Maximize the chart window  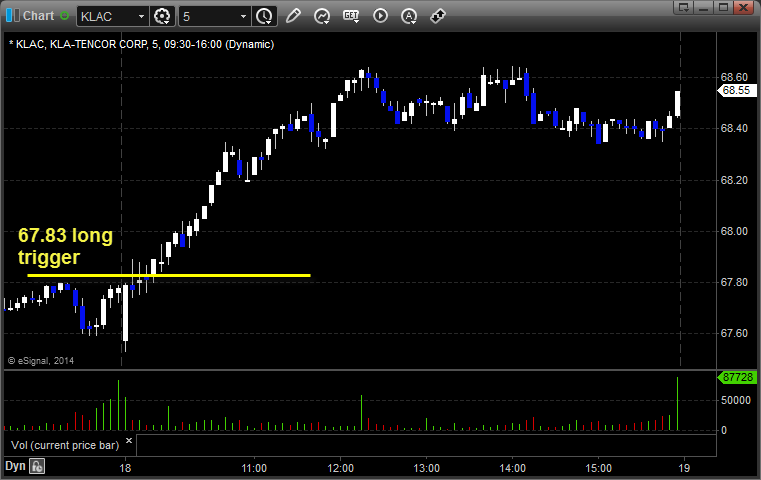(723, 7)
